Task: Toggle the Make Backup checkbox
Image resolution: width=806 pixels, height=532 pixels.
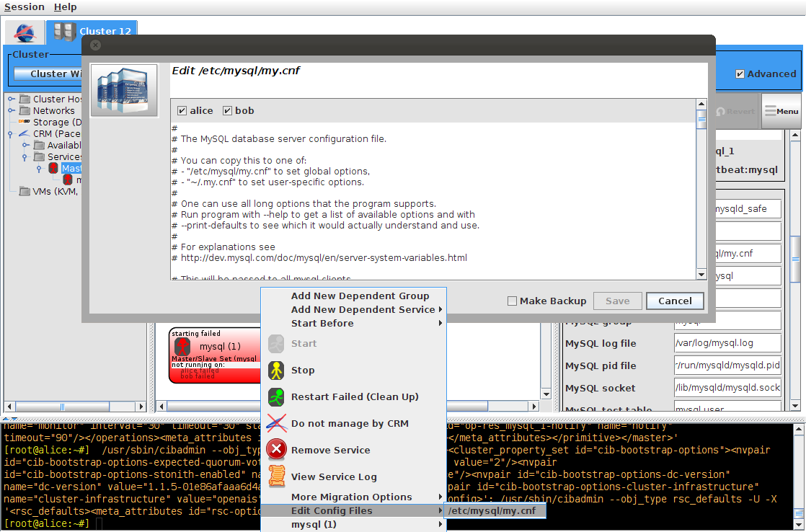Action: (513, 301)
